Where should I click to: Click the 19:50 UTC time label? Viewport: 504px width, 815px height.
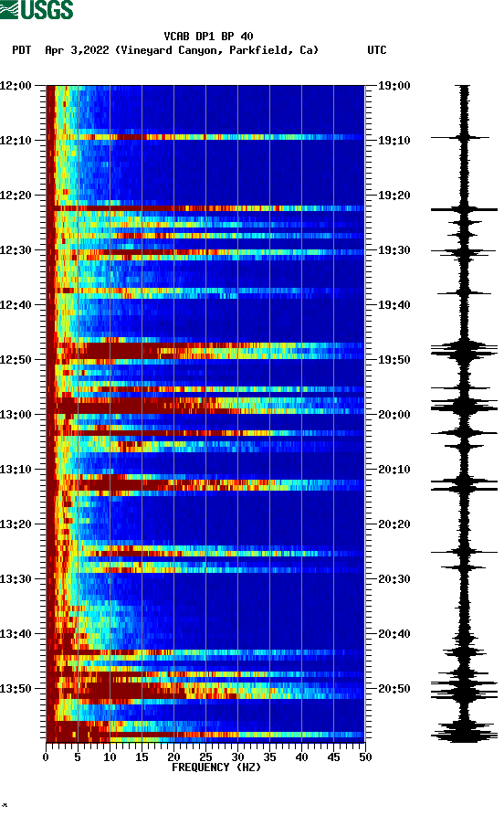[394, 360]
